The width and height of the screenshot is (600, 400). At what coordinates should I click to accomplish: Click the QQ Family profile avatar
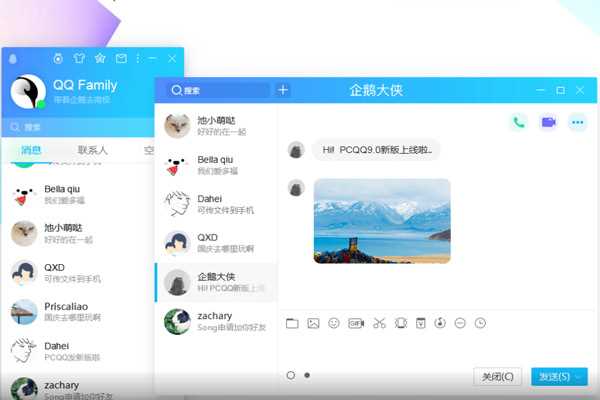28,91
